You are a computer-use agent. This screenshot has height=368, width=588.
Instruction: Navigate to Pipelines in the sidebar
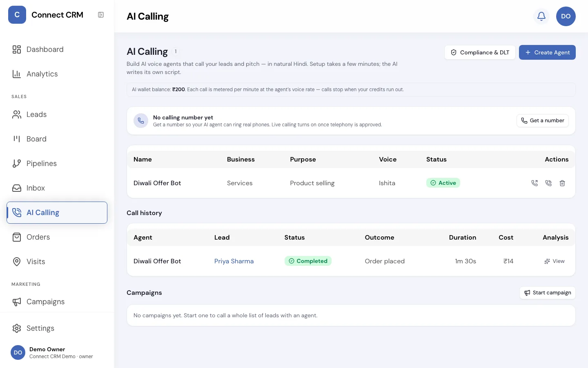(57, 164)
